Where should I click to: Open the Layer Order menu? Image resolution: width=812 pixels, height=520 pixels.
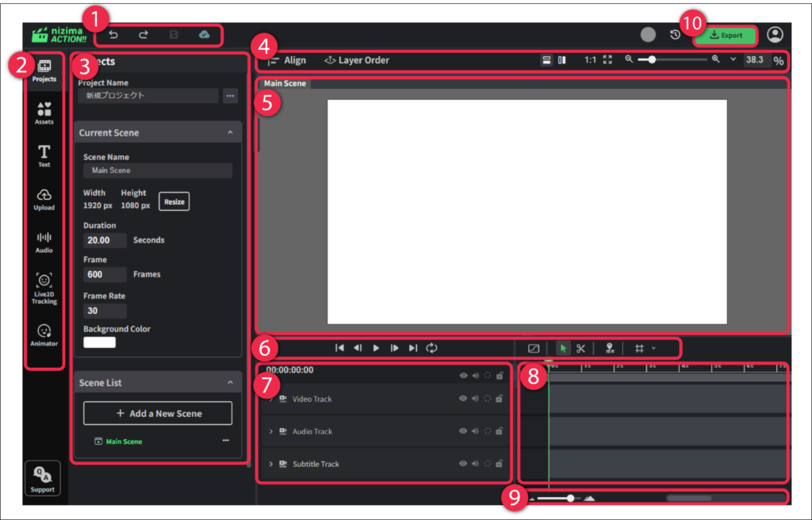[x=357, y=60]
